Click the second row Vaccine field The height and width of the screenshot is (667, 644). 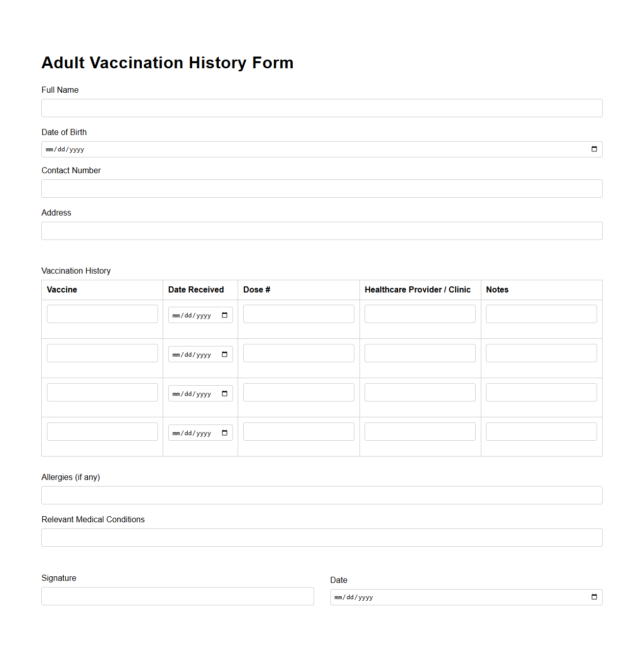click(x=102, y=353)
